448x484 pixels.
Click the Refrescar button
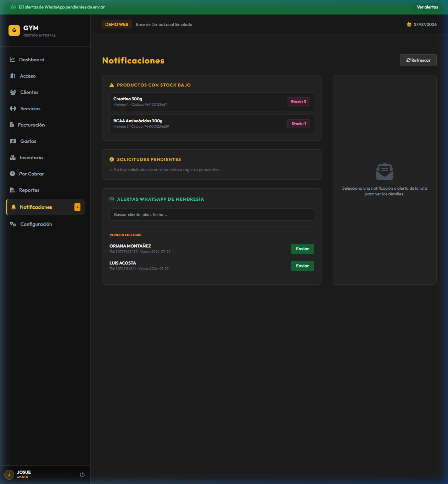(x=418, y=60)
